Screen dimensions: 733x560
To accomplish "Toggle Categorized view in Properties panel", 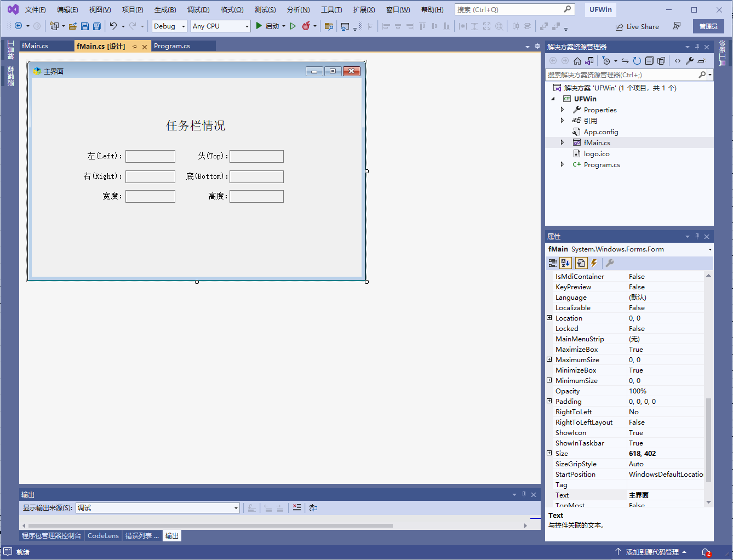I will (x=553, y=263).
